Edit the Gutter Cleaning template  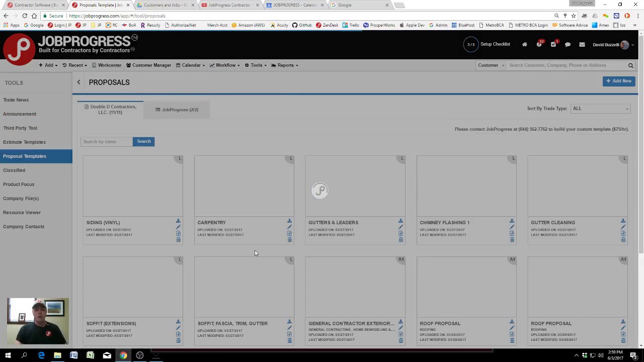click(623, 227)
